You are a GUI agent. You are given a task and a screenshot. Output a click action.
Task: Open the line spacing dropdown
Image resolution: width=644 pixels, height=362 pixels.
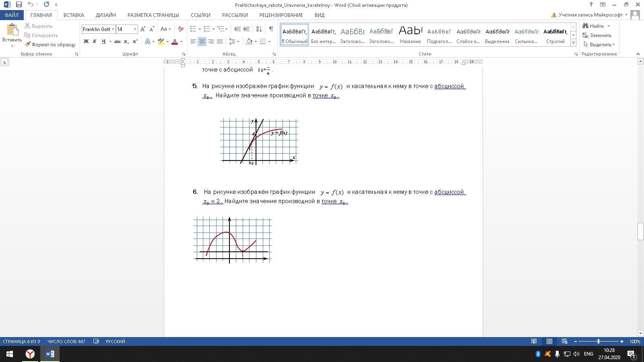coord(238,41)
